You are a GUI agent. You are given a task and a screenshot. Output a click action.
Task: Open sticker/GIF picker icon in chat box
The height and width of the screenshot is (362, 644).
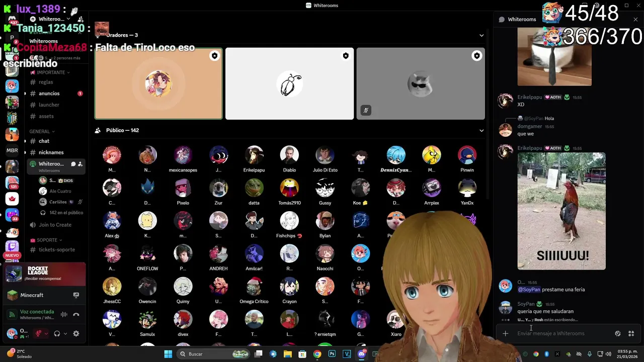click(x=618, y=333)
